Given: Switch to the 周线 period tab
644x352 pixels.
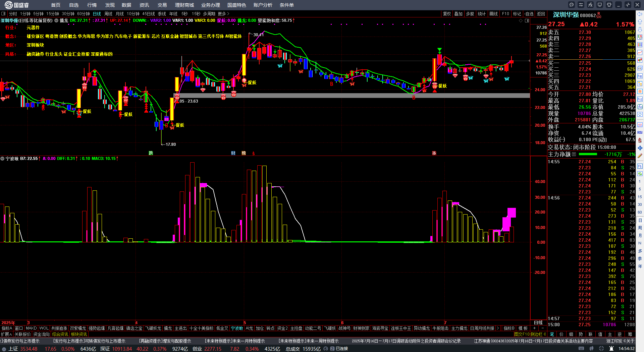Looking at the screenshot, I should pyautogui.click(x=108, y=14).
